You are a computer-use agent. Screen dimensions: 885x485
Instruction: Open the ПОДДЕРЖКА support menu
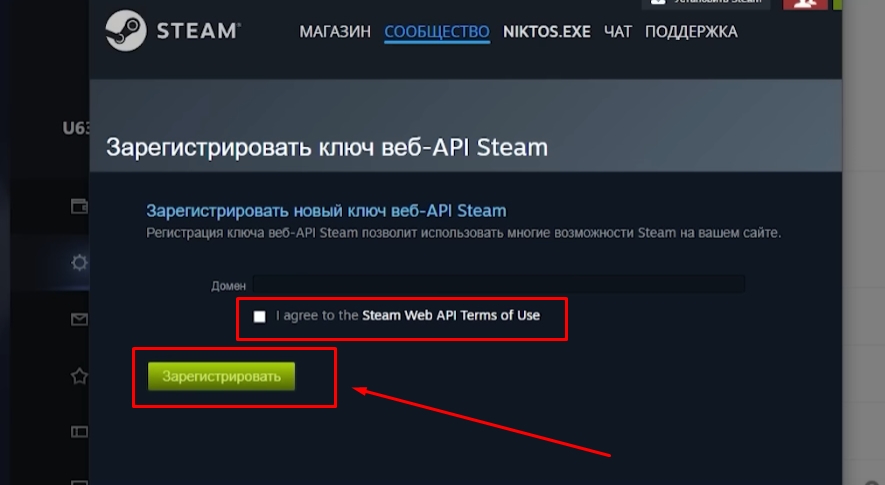pos(691,32)
